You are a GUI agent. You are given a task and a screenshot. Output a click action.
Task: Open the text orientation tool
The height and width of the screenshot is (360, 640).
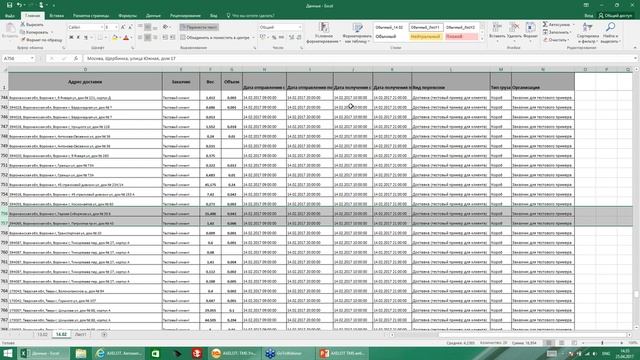166,27
